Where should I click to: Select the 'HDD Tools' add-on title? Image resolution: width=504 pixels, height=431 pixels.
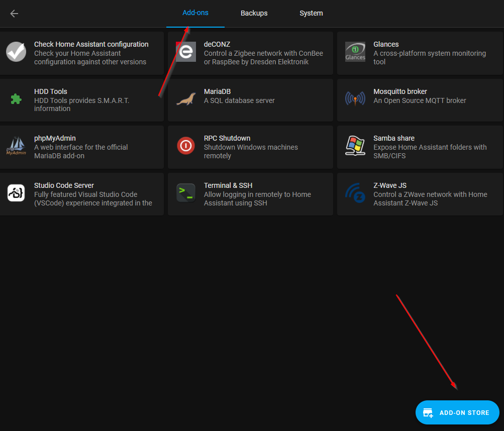click(50, 91)
